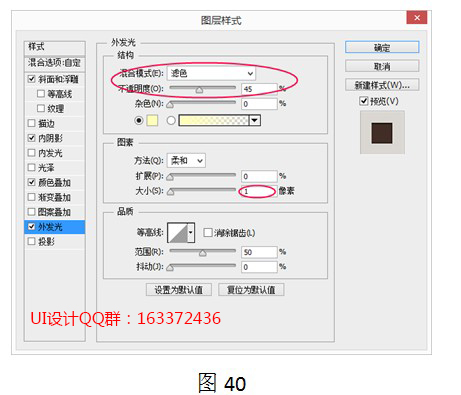
Task: Select the 斜面和浮雕 row label
Action: tap(58, 79)
